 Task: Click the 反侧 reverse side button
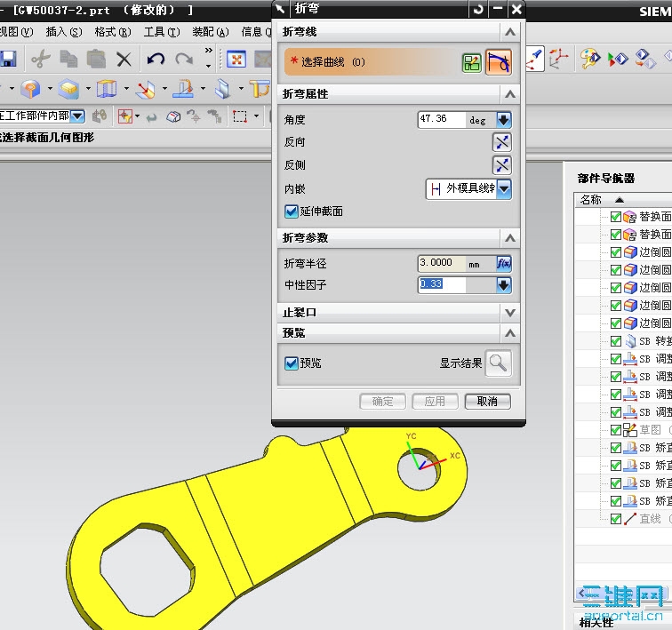click(x=502, y=165)
